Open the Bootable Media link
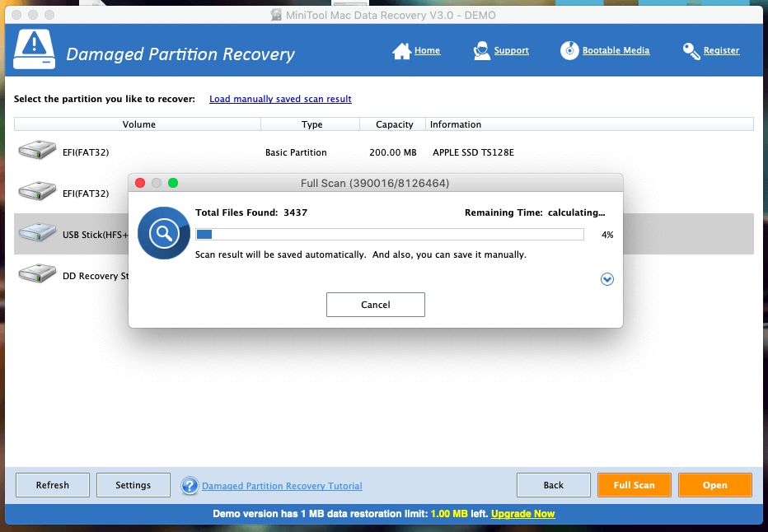Viewport: 768px width, 532px height. pyautogui.click(x=616, y=50)
